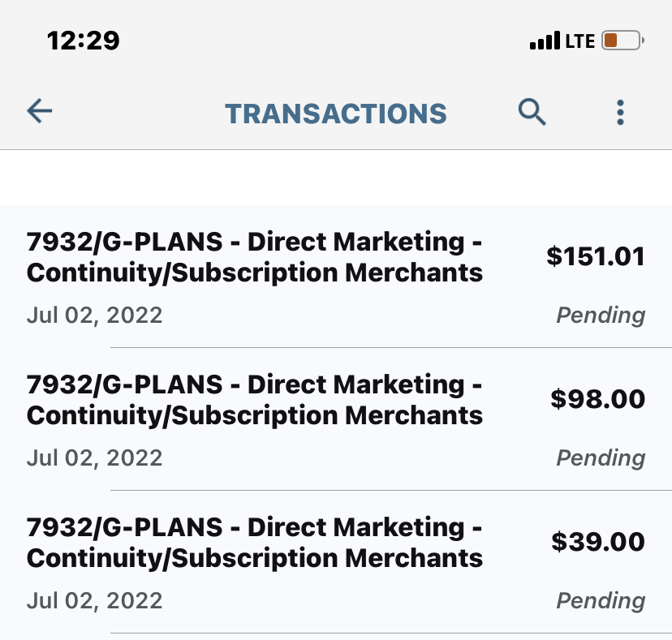Tap the Pending label on the $39.00 charge
This screenshot has width=672, height=640.
click(601, 601)
